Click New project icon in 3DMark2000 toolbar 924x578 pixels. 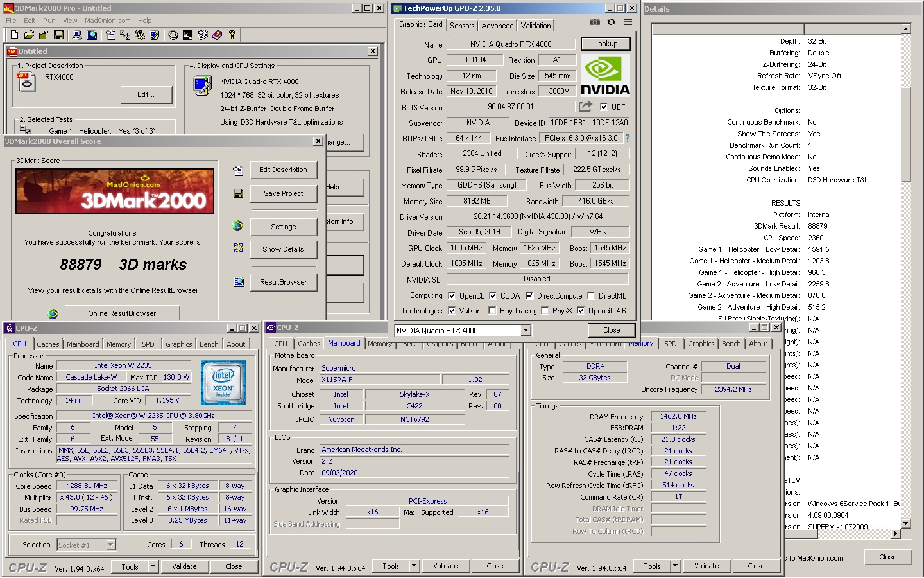click(x=14, y=35)
